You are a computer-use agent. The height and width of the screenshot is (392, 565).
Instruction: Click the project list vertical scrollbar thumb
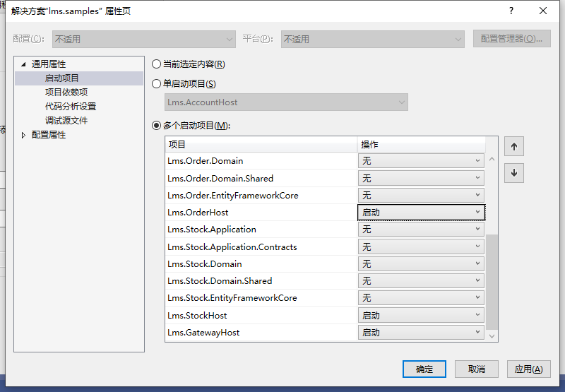pos(492,282)
